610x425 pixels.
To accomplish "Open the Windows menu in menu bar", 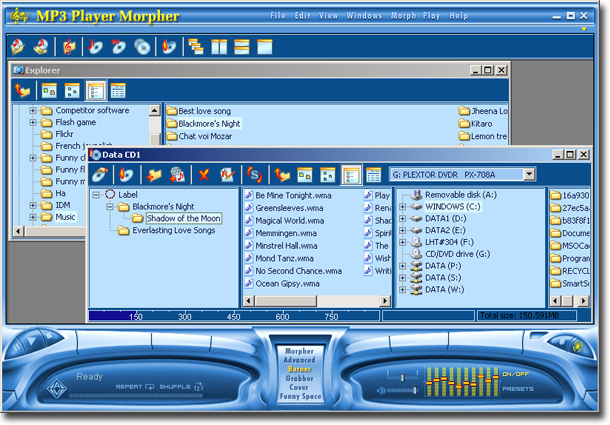I will pyautogui.click(x=364, y=16).
